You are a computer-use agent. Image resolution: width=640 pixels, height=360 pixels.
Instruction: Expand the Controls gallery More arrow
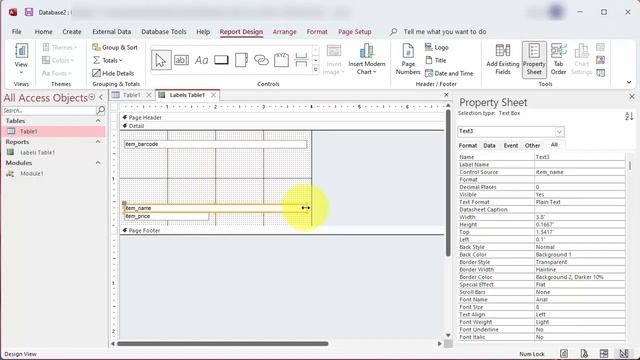pos(316,70)
